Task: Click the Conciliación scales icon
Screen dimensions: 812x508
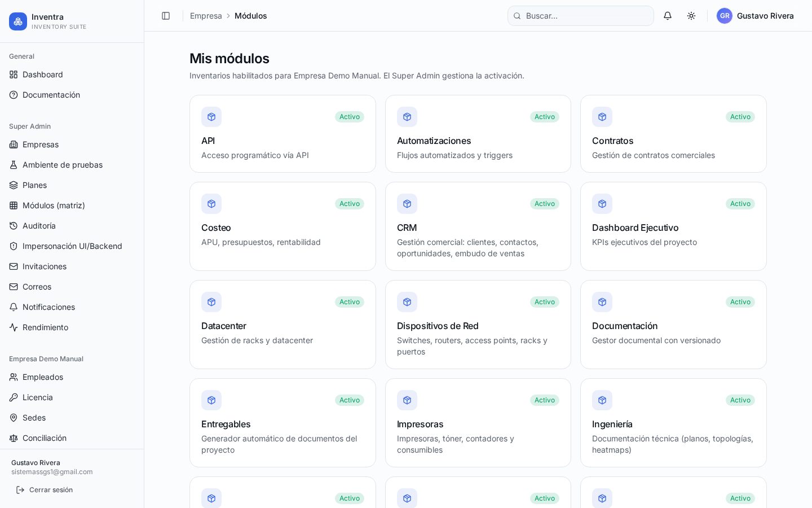Action: 14,438
